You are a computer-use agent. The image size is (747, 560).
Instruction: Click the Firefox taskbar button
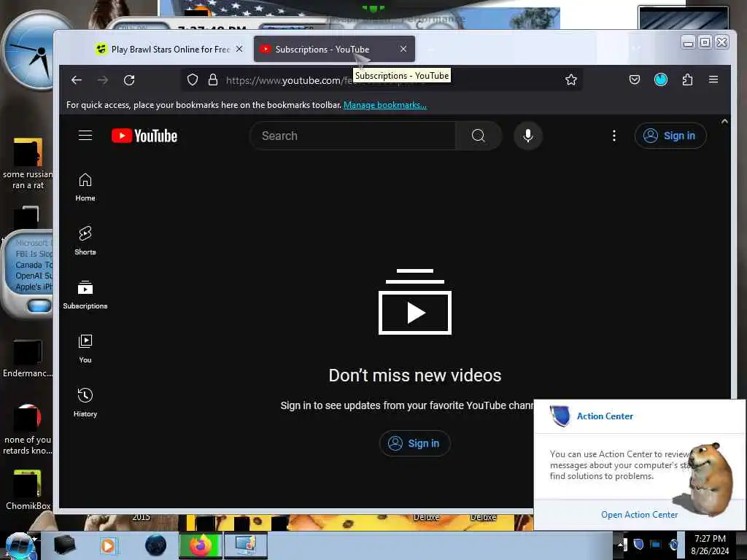point(201,545)
